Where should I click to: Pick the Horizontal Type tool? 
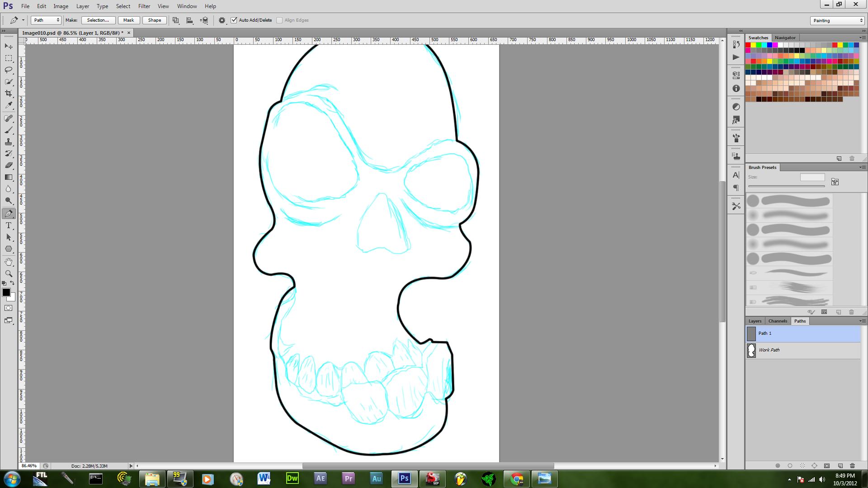pyautogui.click(x=9, y=225)
